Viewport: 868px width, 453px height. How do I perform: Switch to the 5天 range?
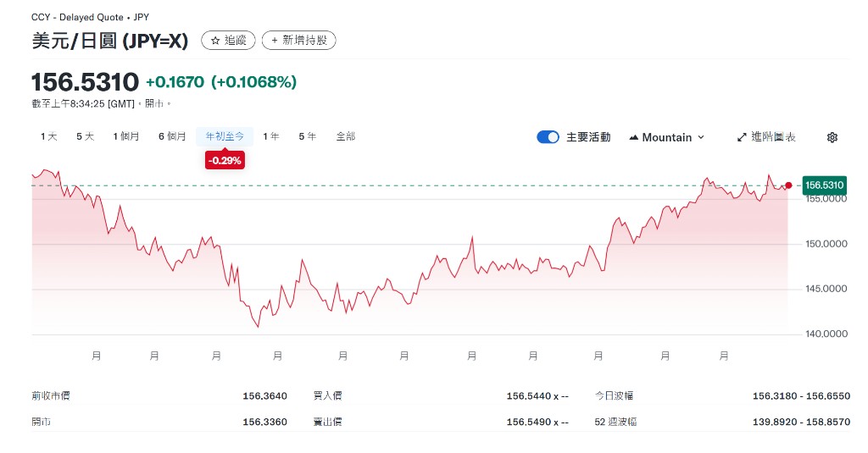pos(85,136)
